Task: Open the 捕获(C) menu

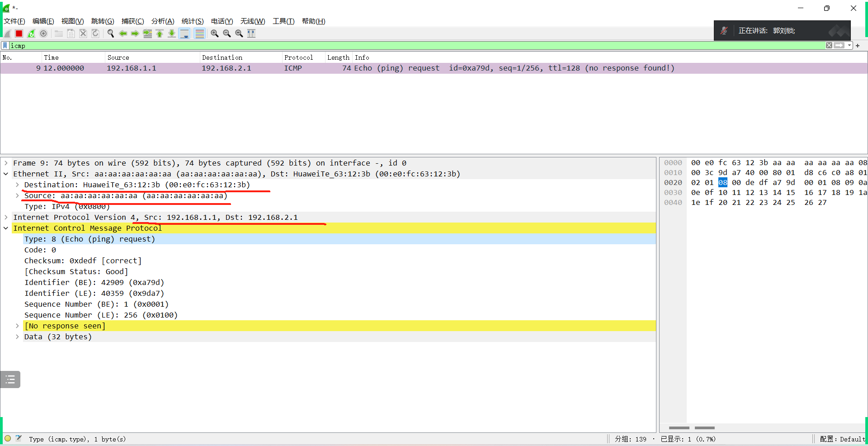Action: (x=133, y=21)
